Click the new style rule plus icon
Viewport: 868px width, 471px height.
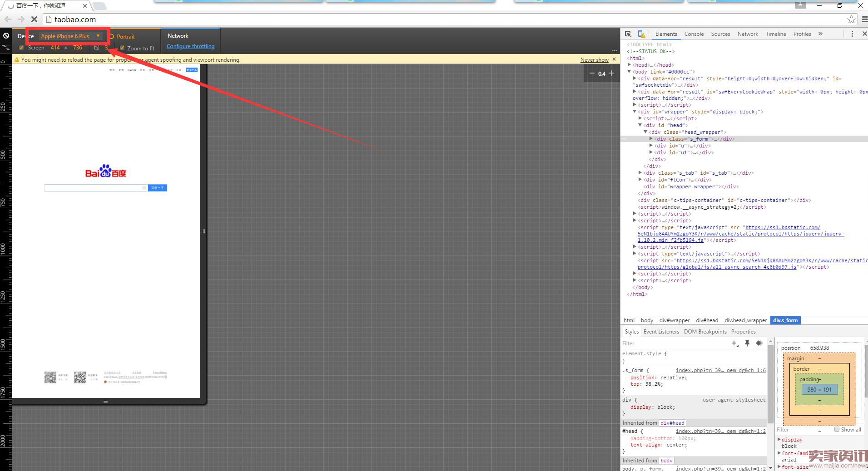coord(734,343)
